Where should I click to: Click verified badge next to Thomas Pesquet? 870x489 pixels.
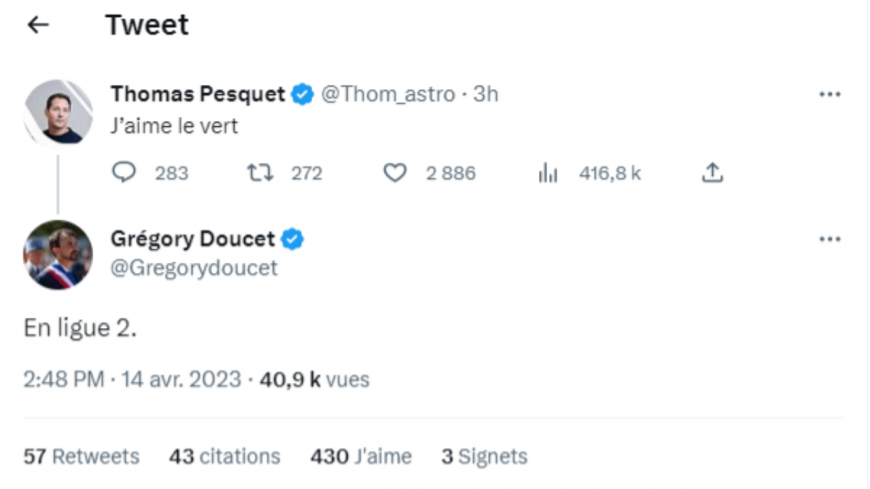[301, 95]
